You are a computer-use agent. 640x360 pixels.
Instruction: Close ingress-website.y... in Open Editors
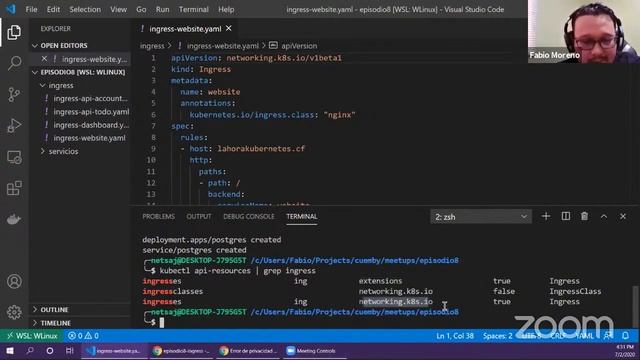point(44,59)
